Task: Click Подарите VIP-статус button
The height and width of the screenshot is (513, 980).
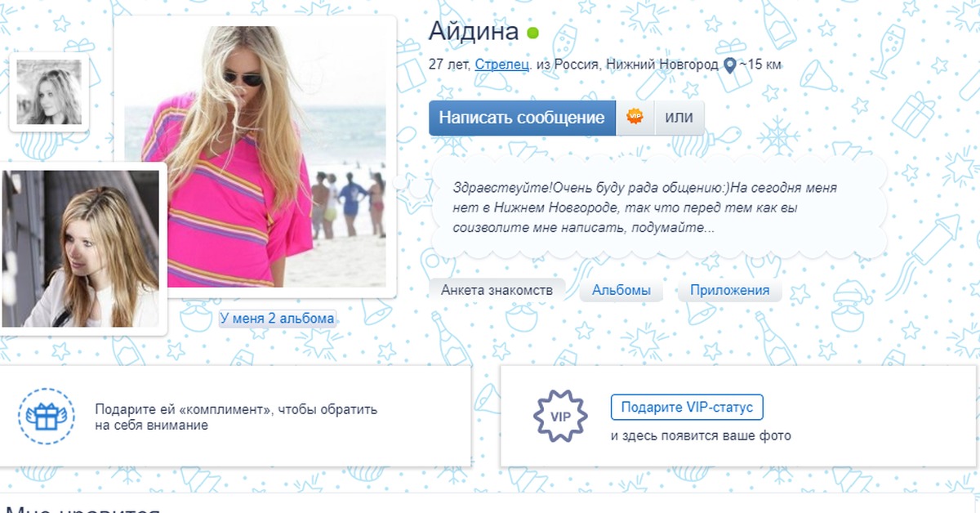Action: (x=687, y=407)
